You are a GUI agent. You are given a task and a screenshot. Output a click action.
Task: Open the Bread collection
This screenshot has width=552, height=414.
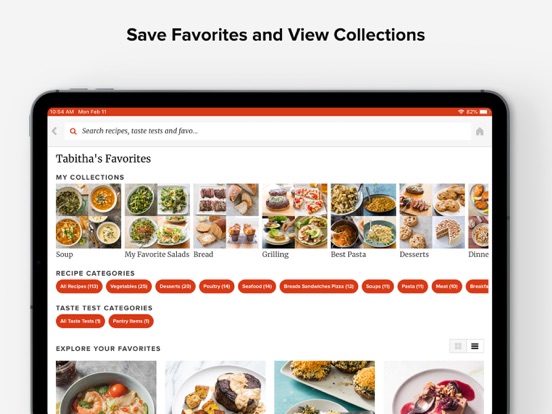click(226, 221)
